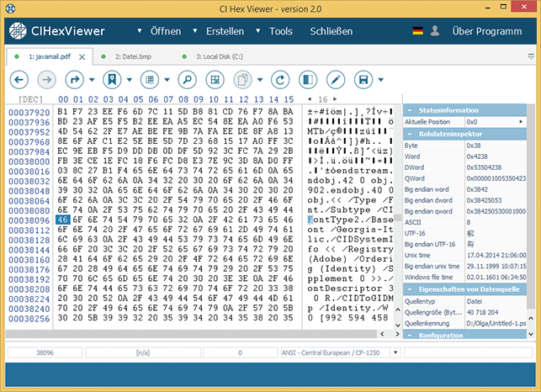
Task: Open the bookmark tool icon
Action: pyautogui.click(x=112, y=80)
